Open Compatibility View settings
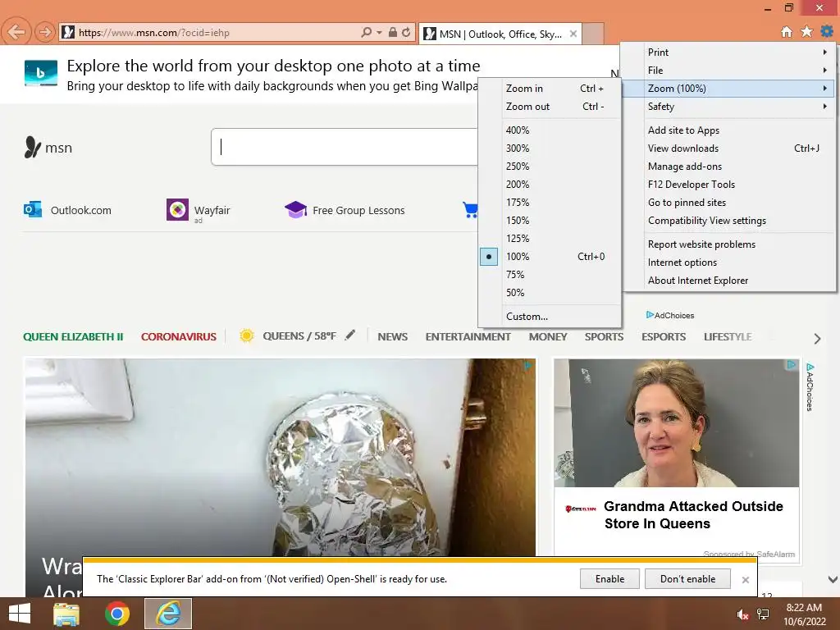The height and width of the screenshot is (630, 840). (728, 221)
